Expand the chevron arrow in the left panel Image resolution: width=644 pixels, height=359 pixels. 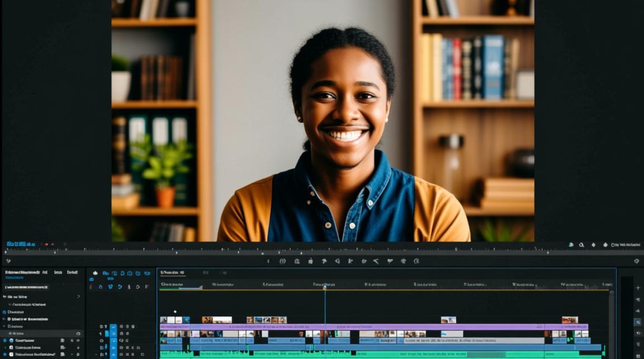79,296
